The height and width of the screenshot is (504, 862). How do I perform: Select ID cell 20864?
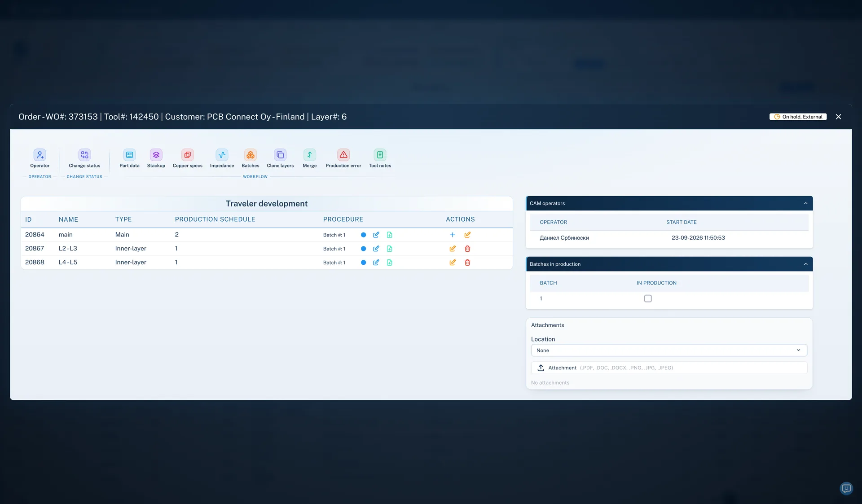point(35,235)
